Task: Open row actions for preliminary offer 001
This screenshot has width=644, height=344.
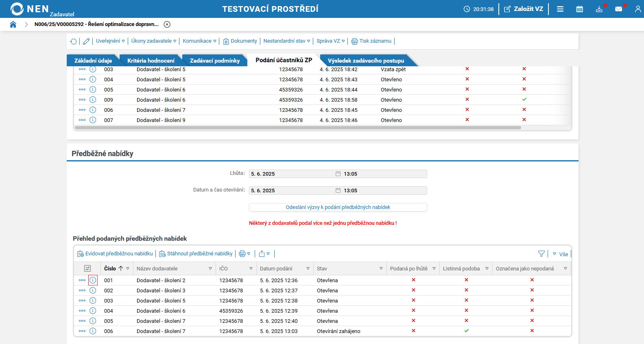Action: (x=82, y=280)
